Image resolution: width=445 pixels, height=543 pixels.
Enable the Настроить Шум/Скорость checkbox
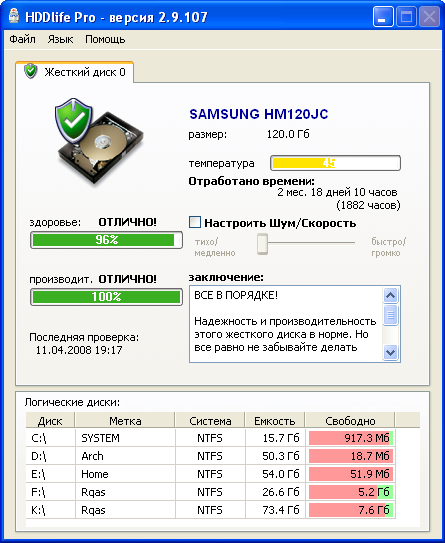195,222
